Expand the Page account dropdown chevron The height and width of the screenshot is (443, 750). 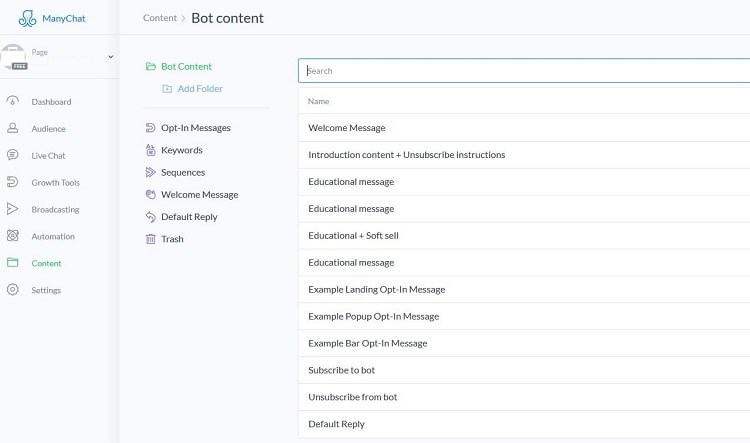110,56
